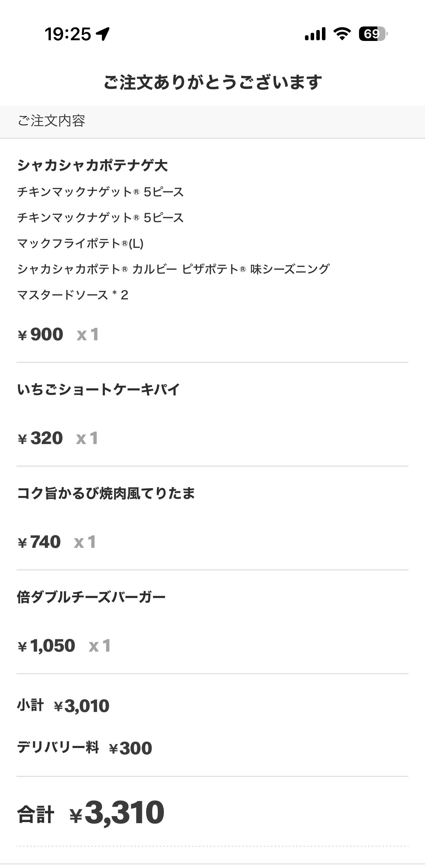This screenshot has width=425, height=868.
Task: Tap the マスタードソース * 2 line
Action: (73, 295)
